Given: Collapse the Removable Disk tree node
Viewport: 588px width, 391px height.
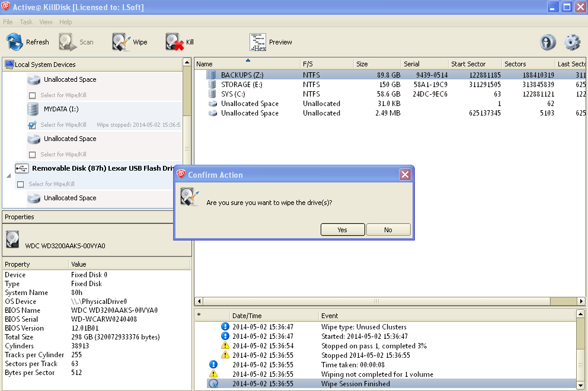Looking at the screenshot, I should (8, 176).
